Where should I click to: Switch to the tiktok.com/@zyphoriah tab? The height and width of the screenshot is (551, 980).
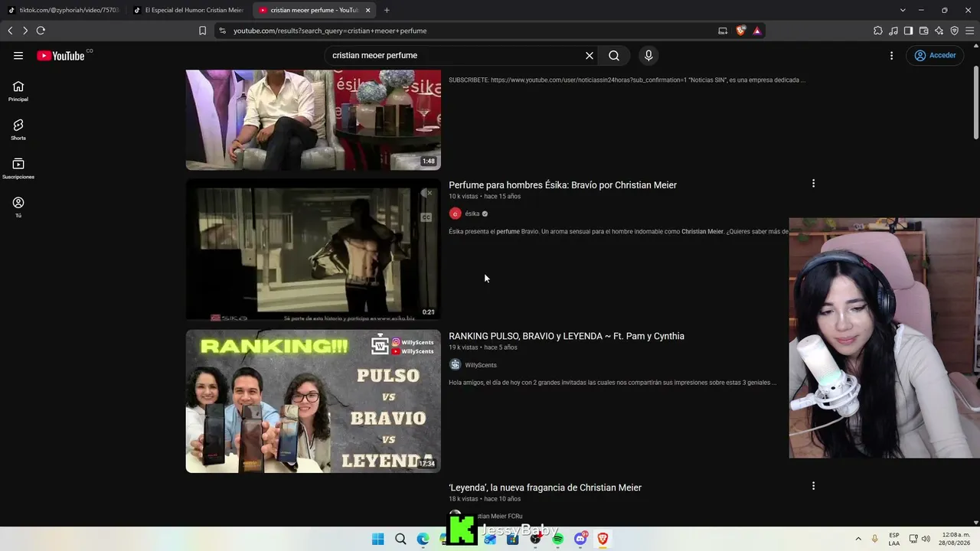[x=64, y=10]
